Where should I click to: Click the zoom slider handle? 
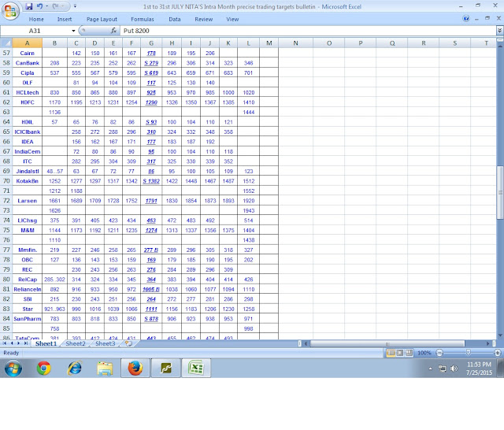(x=468, y=353)
